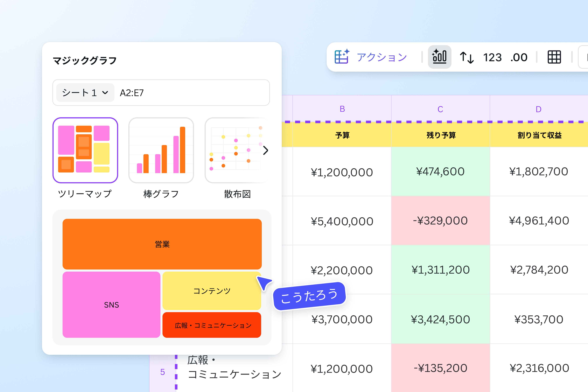Select the -¥135,200 remaining cell
This screenshot has height=392, width=588.
click(441, 368)
